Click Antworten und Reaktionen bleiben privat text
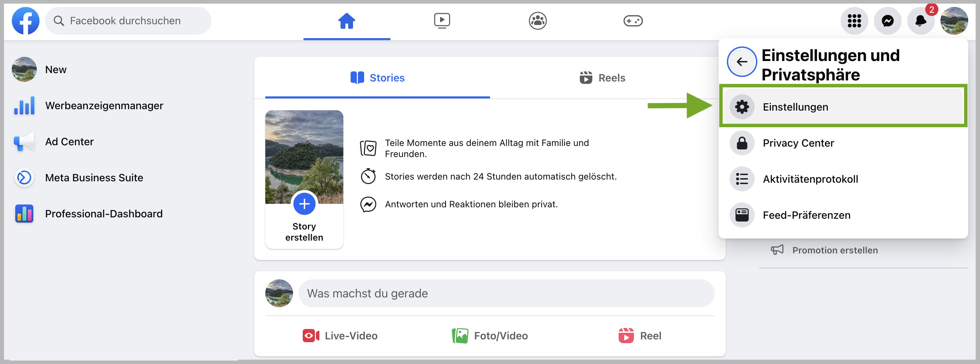This screenshot has width=980, height=364. [471, 204]
